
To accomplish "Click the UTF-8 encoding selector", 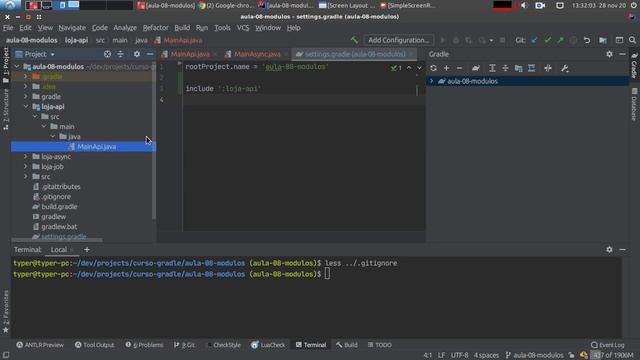I will click(460, 355).
